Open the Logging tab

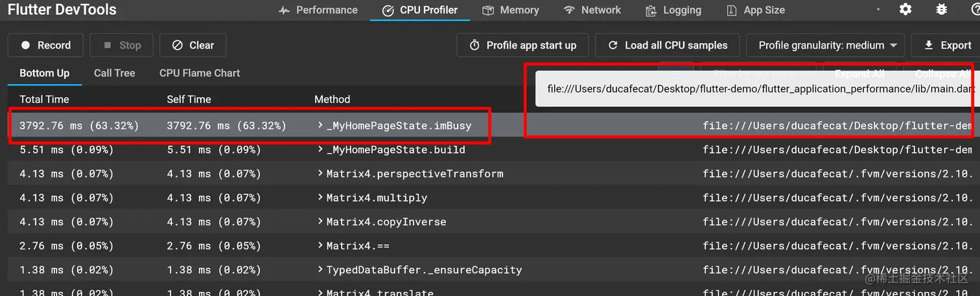pyautogui.click(x=673, y=10)
